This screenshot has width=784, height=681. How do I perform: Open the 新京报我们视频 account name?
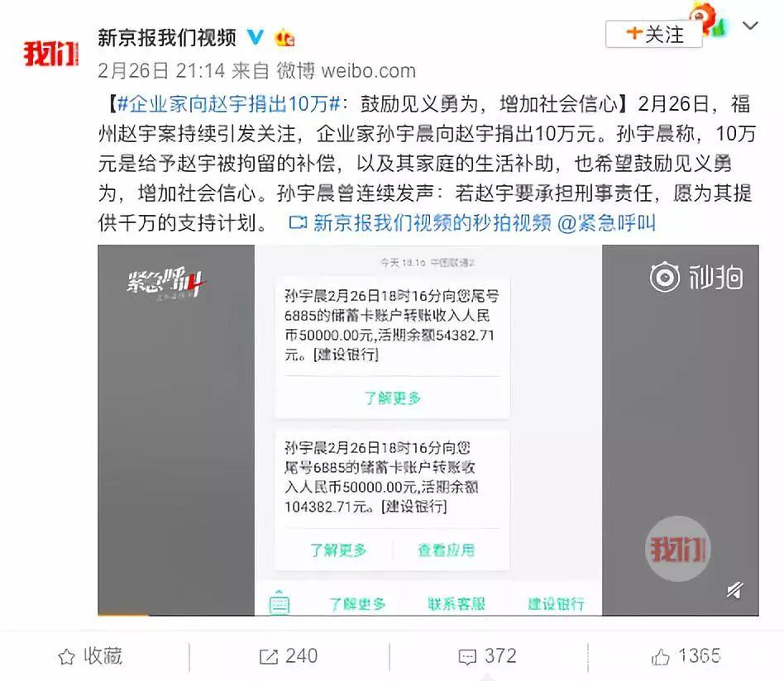tap(166, 37)
